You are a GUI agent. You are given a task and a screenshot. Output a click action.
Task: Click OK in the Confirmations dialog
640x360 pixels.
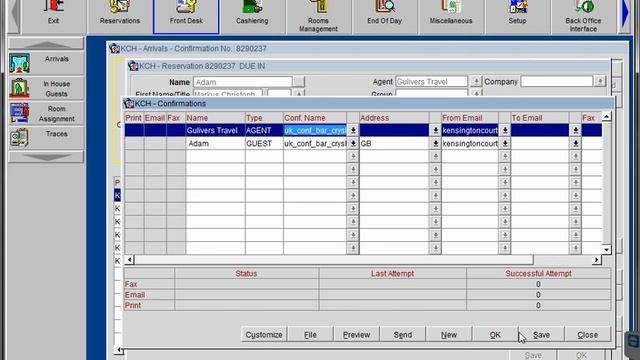(x=495, y=335)
